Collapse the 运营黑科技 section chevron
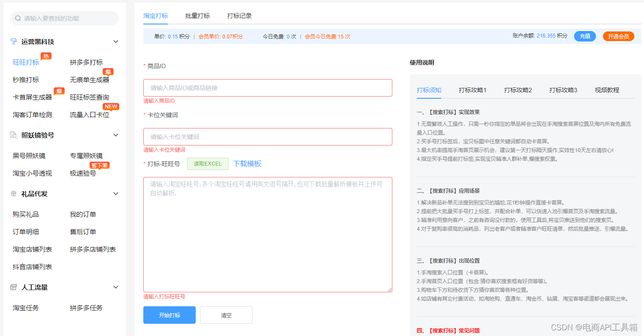This screenshot has width=644, height=336. 116,42
